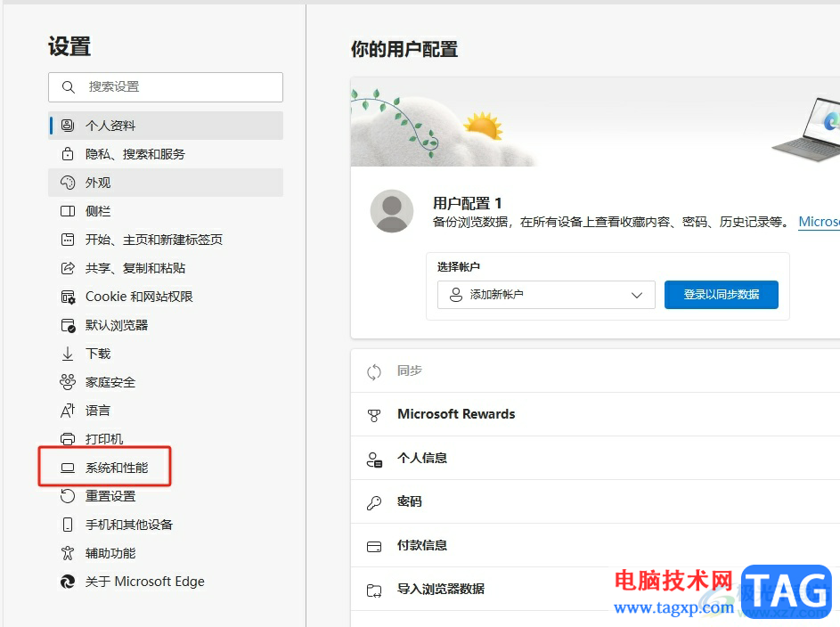Click the card icon beside 付款信息
Screen dimensions: 840x627
click(374, 545)
